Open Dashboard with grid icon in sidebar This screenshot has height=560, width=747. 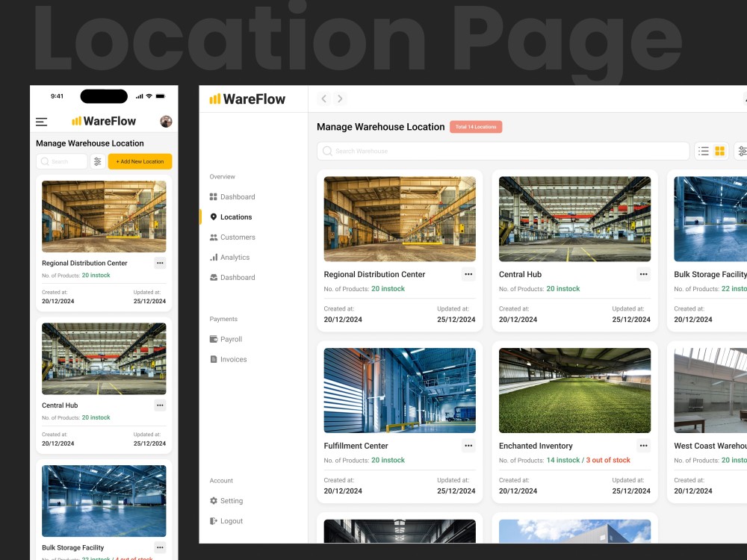tap(232, 196)
